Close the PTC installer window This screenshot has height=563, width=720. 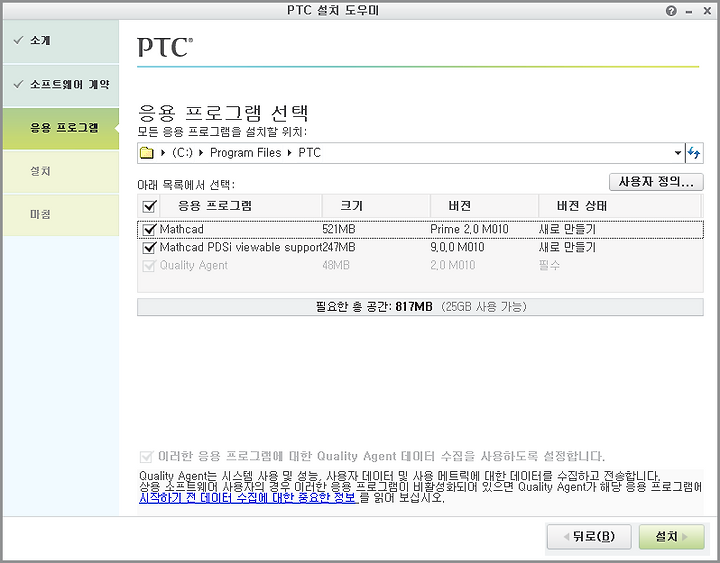(707, 11)
